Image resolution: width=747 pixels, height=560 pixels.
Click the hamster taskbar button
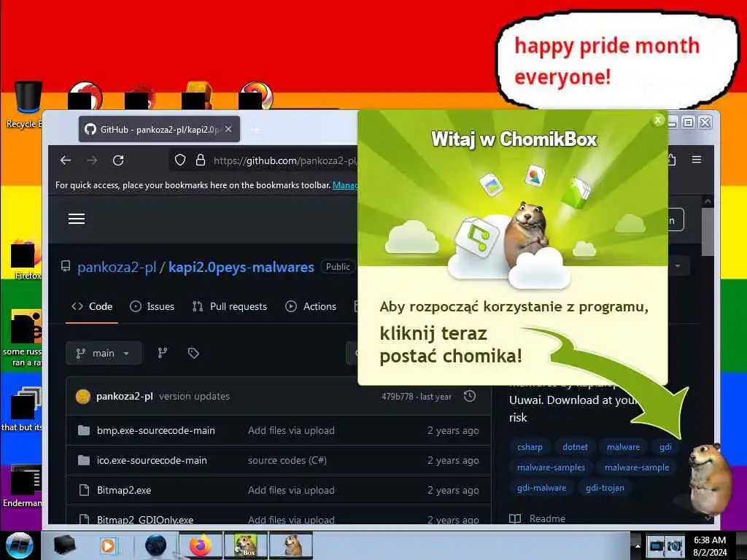[291, 545]
